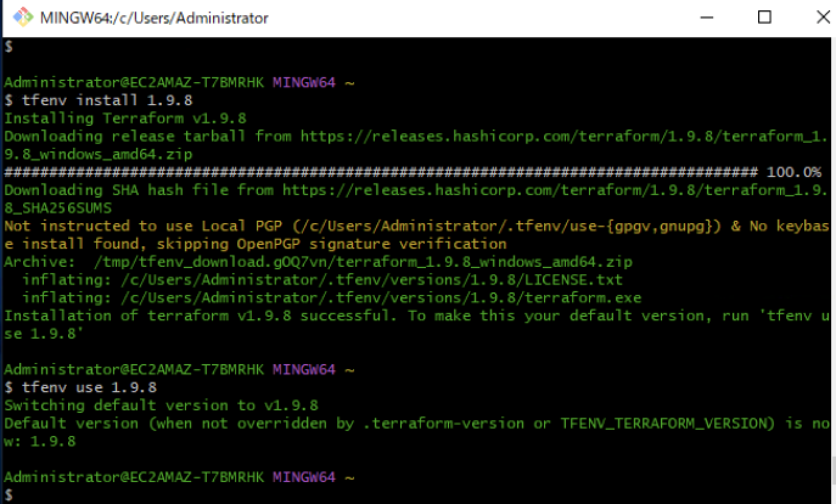Click 'skipping OpenPGP signature verification' text
The width and height of the screenshot is (836, 504).
332,244
